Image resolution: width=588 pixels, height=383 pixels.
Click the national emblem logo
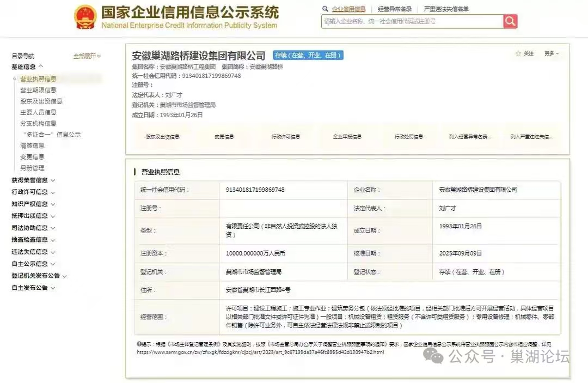coord(85,17)
